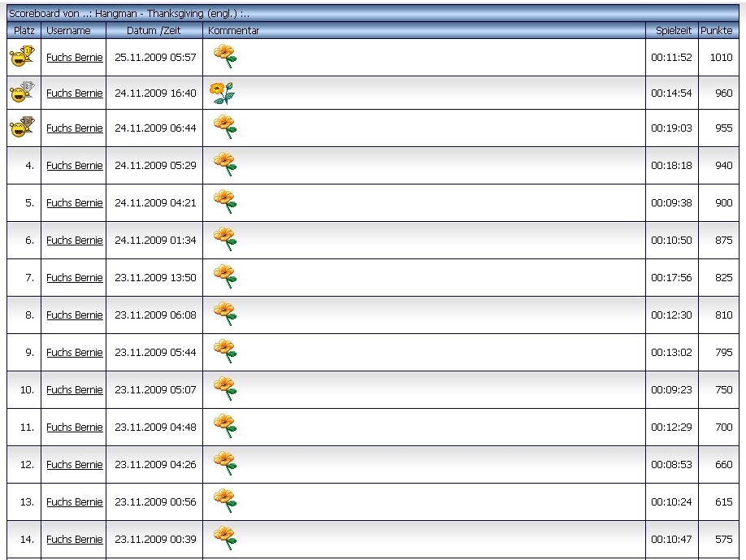Open Fuchs Bernie profile in row 4
Image resolution: width=746 pixels, height=560 pixels.
point(75,165)
